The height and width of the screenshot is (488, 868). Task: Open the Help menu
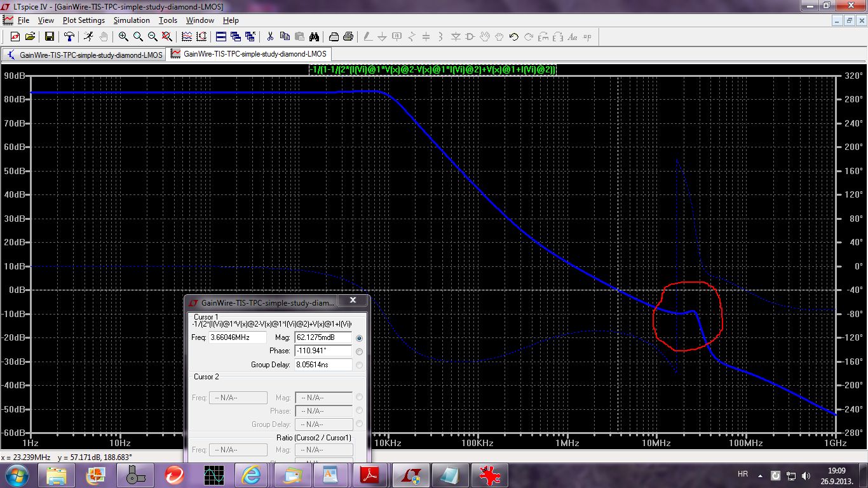[x=231, y=20]
